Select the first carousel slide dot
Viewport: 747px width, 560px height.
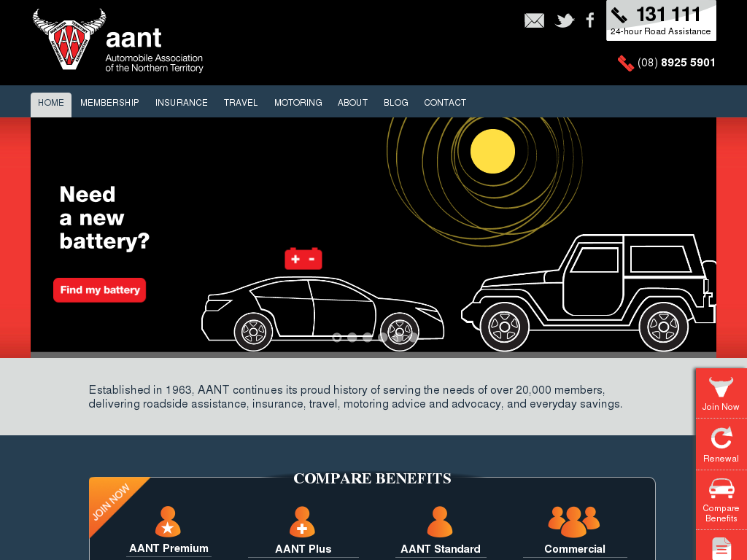click(337, 338)
